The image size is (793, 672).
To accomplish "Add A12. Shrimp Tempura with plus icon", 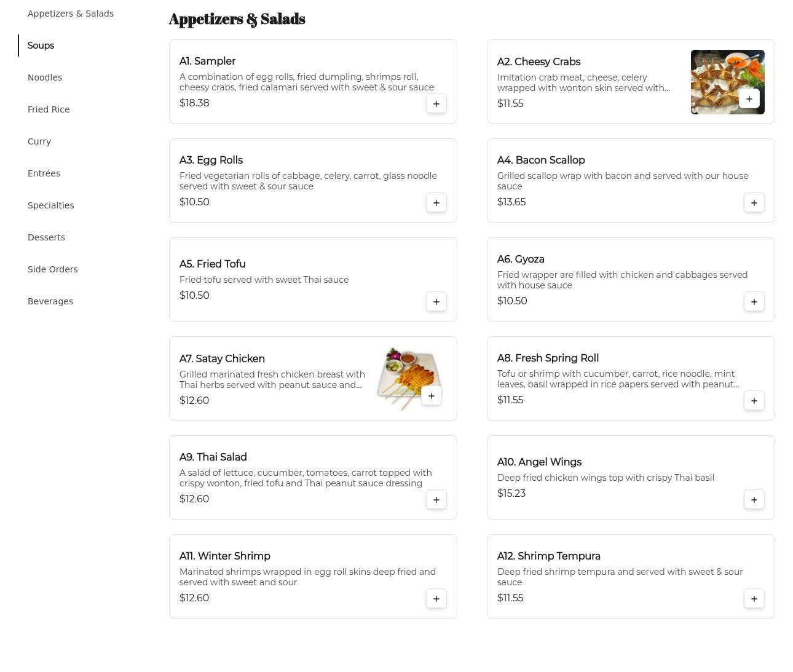I will [754, 599].
